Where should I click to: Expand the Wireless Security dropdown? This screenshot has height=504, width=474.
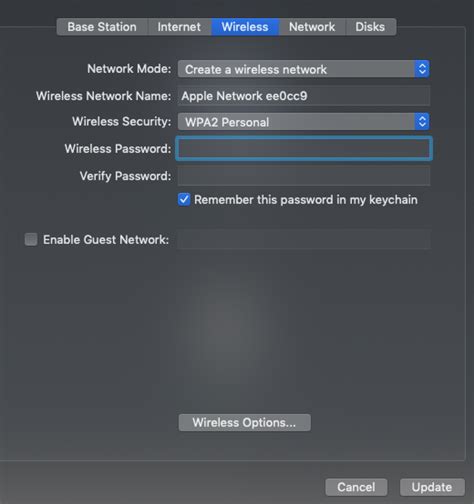tap(303, 122)
